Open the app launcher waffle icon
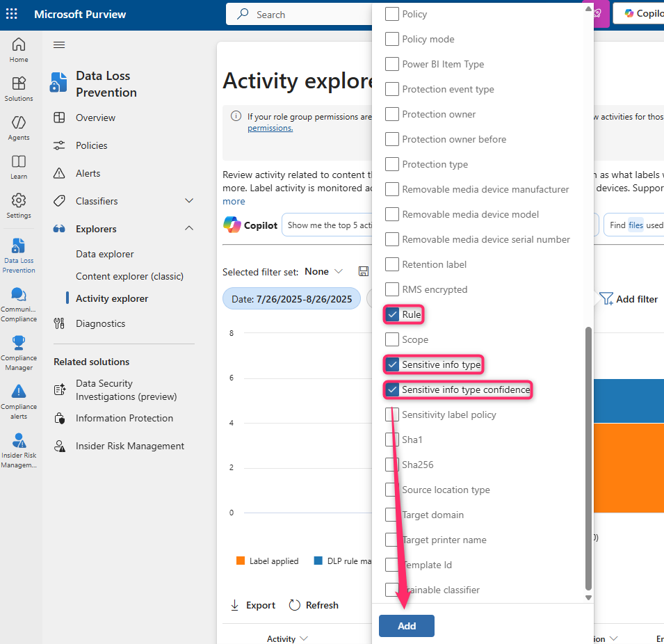 point(12,14)
